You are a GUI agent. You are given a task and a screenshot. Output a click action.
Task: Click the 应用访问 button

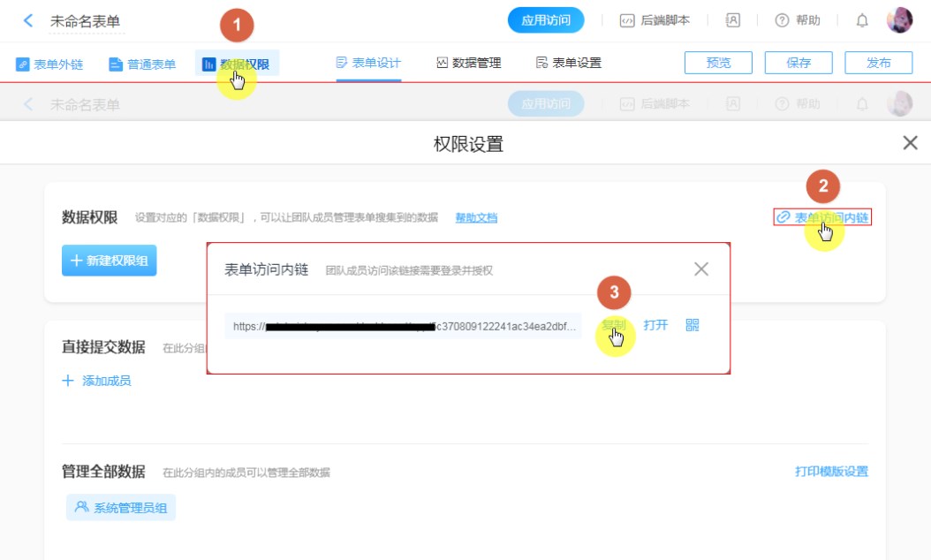pos(546,20)
